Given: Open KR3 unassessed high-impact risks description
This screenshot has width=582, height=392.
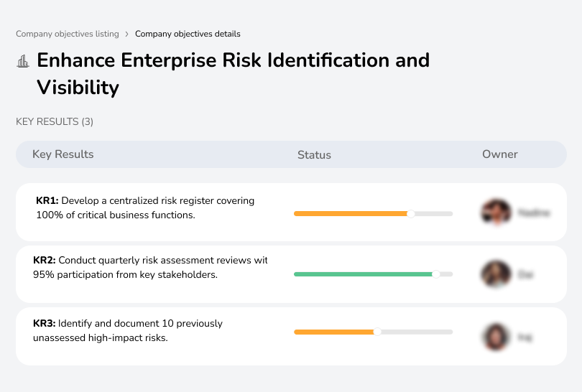Looking at the screenshot, I should 128,330.
